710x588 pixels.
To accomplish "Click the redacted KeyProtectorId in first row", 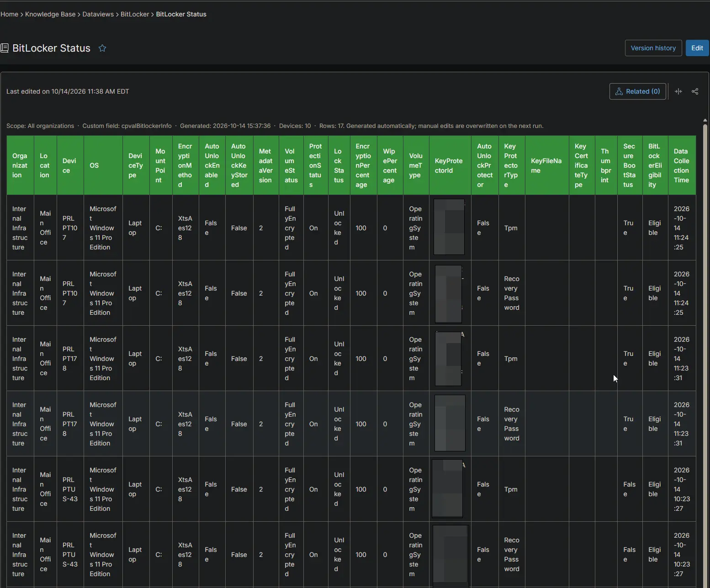I will coord(449,227).
